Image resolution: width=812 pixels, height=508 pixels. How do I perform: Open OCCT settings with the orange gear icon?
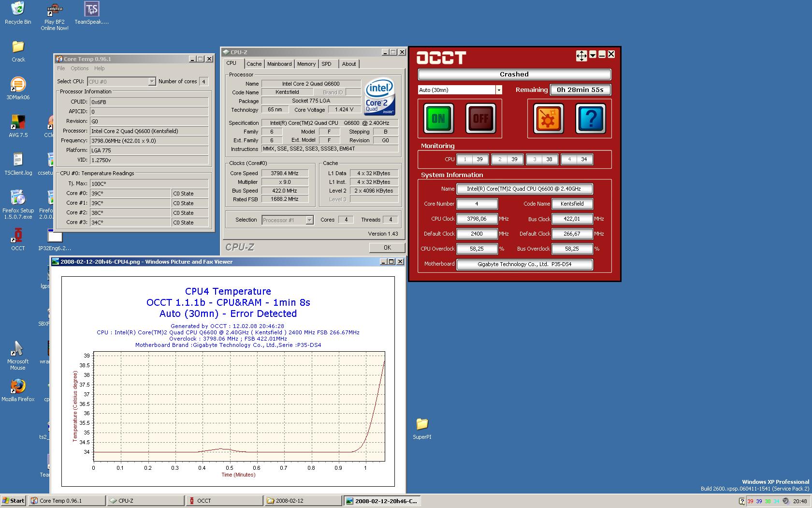pos(548,119)
